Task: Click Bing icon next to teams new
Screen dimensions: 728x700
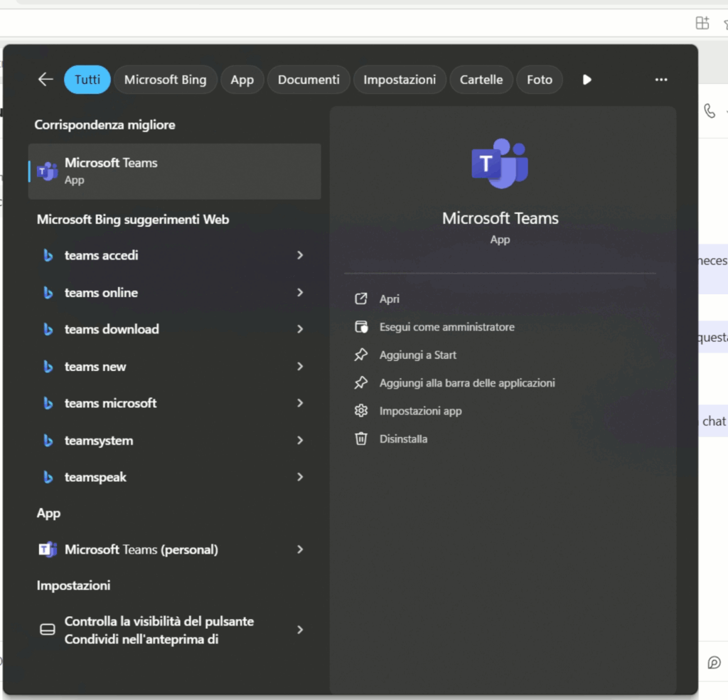Action: pyautogui.click(x=48, y=367)
